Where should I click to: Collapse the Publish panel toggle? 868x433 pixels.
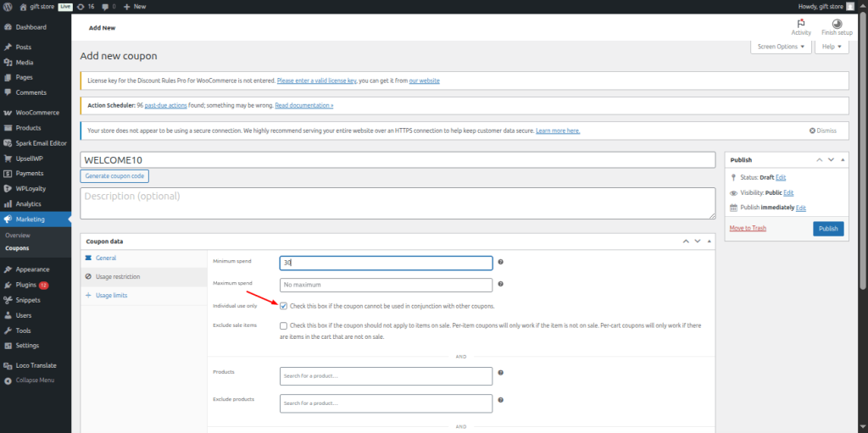[843, 159]
